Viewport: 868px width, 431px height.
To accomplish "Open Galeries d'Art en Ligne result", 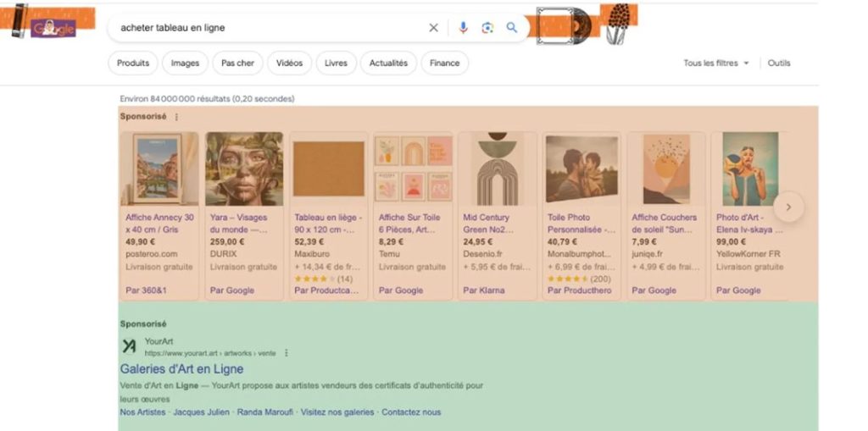I will 181,369.
